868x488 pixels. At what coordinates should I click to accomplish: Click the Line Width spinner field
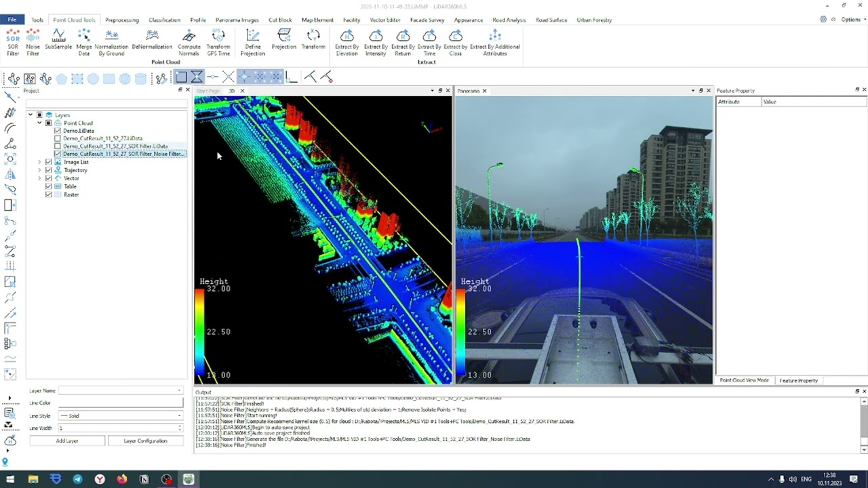tap(121, 428)
